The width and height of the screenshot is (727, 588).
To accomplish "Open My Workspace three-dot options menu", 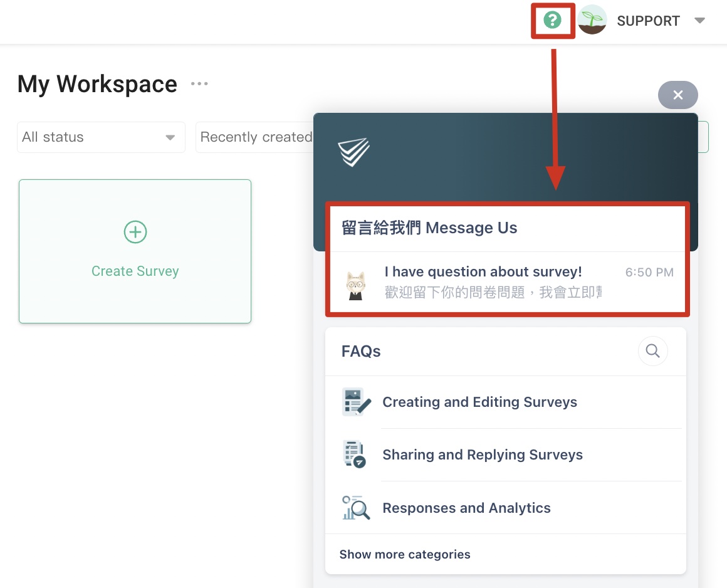I will [x=199, y=84].
